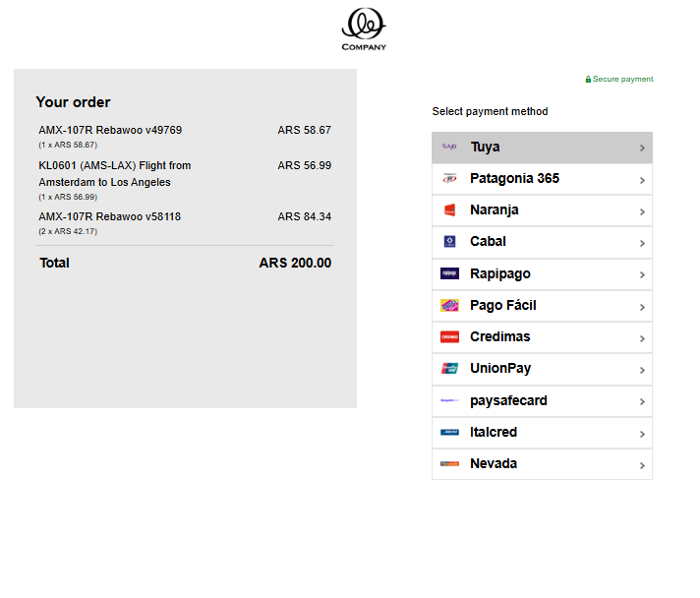This screenshot has width=700, height=598.
Task: Expand the Patagonia 365 row chevron
Action: pos(642,180)
